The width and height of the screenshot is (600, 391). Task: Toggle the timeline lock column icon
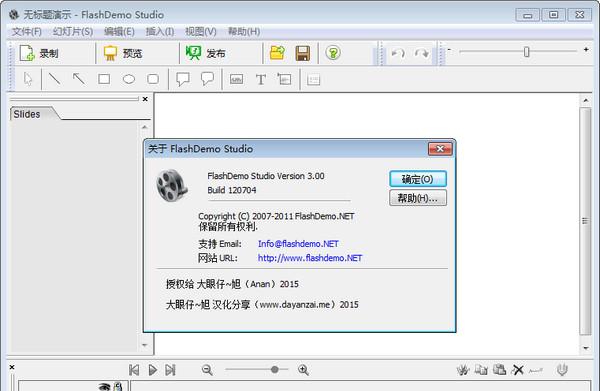[118, 386]
